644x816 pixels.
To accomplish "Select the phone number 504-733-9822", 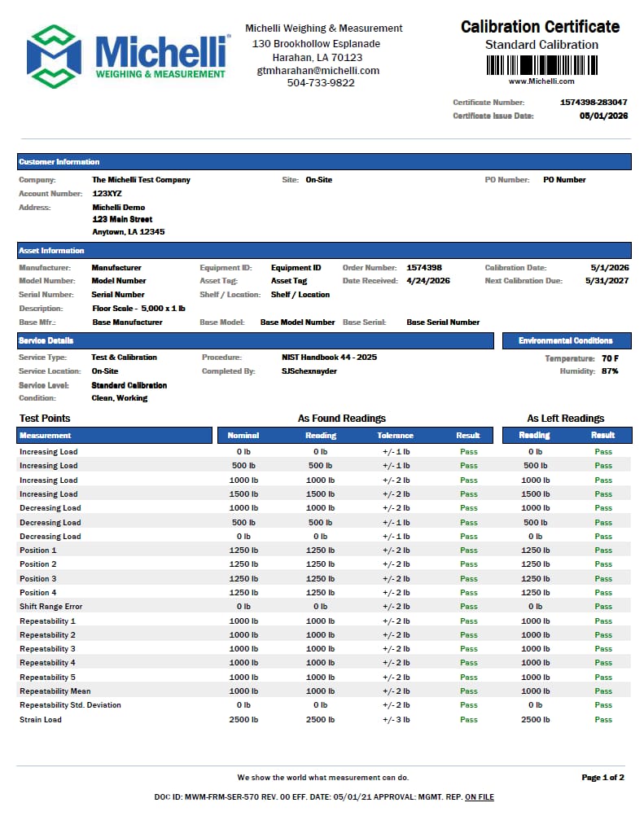I will coord(321,83).
